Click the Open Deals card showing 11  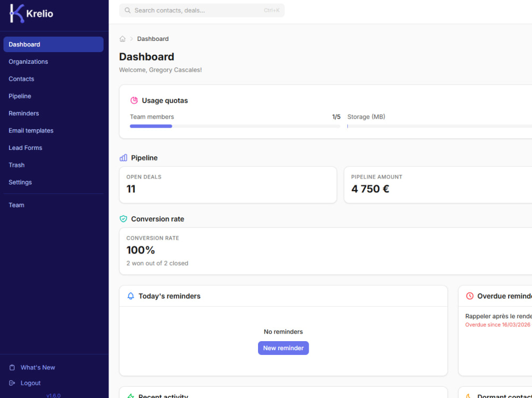[x=228, y=185]
